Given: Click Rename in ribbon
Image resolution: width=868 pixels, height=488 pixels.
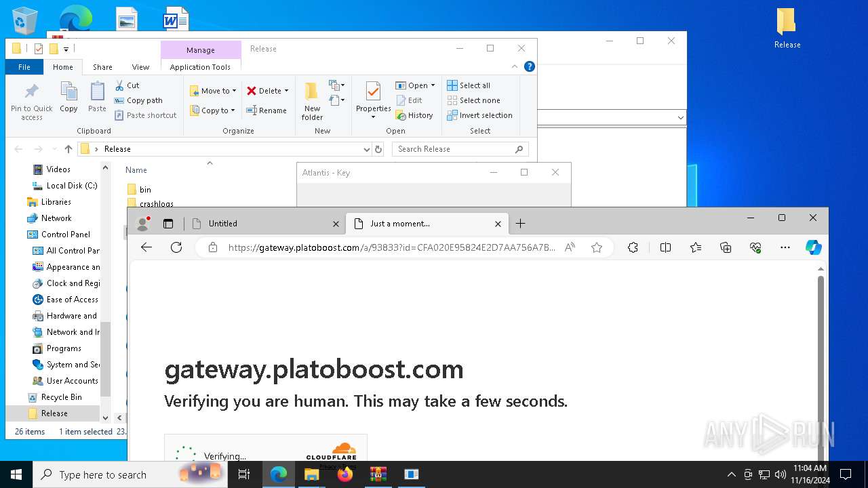Looking at the screenshot, I should (267, 110).
